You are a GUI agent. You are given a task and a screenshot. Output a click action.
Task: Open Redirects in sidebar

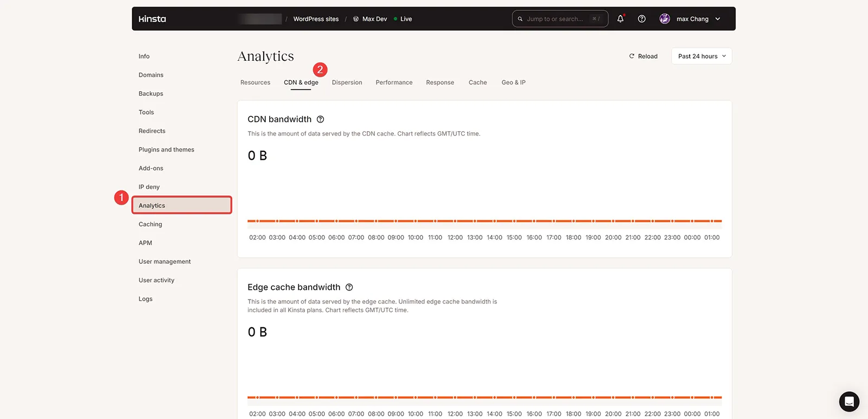pyautogui.click(x=152, y=131)
